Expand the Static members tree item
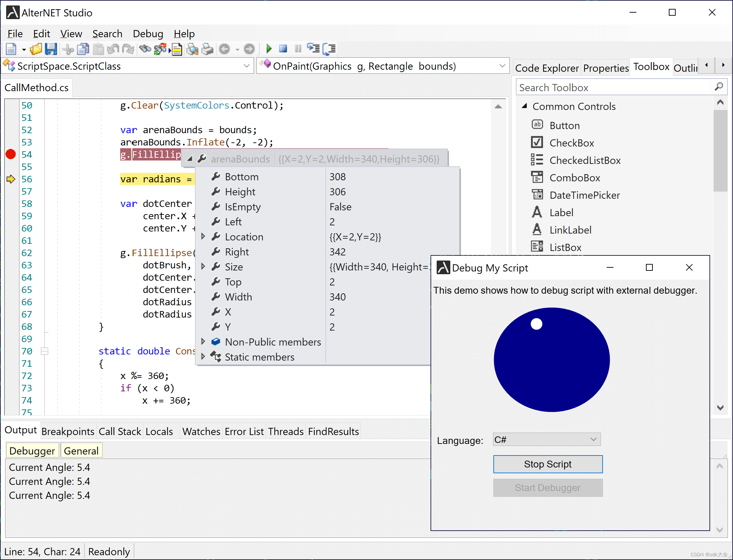This screenshot has height=560, width=733. coord(202,357)
